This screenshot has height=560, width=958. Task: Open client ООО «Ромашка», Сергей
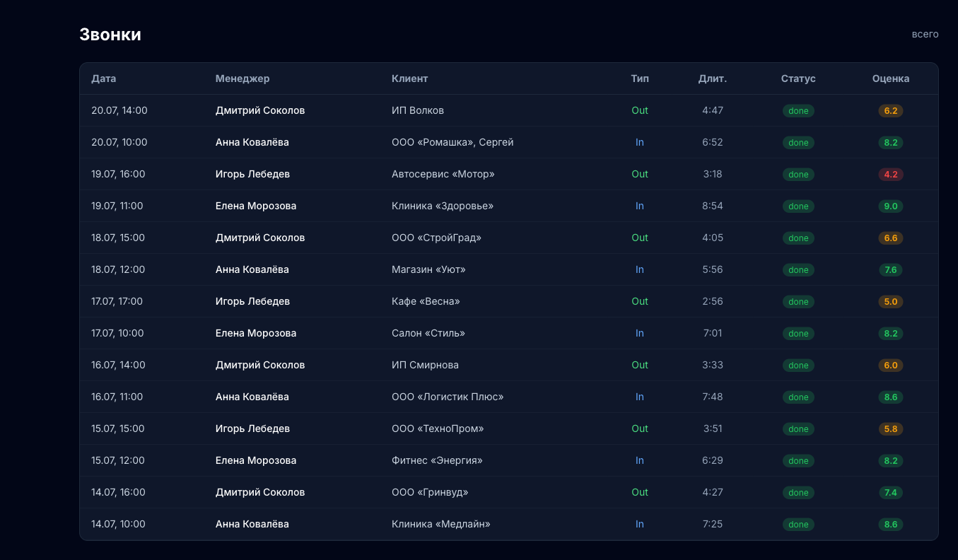coord(452,142)
